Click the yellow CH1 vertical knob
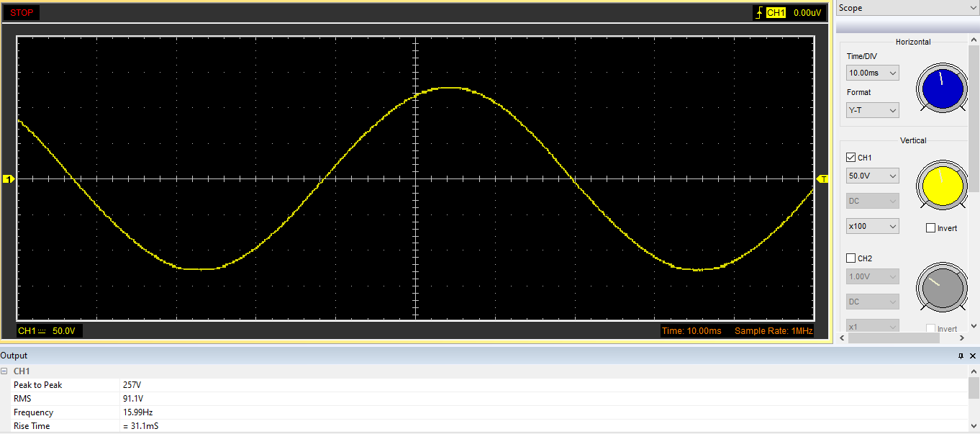The height and width of the screenshot is (434, 980). [942, 186]
